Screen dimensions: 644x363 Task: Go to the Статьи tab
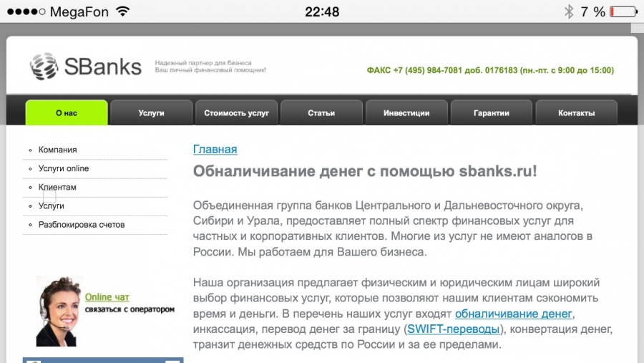point(321,112)
